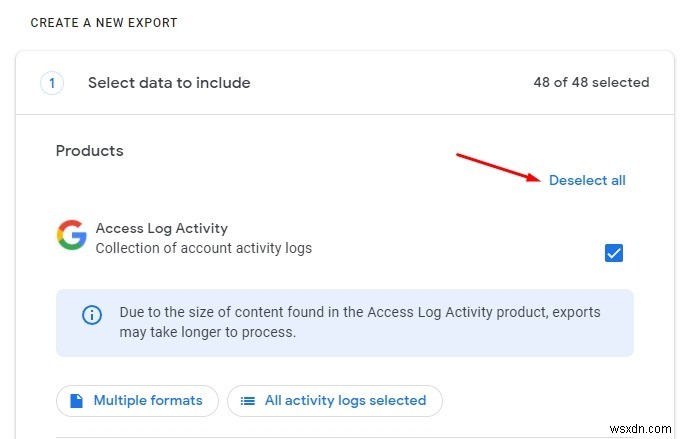Screen dimensions: 683x439
Task: Click the Collection of account activity logs description
Action: pos(203,248)
